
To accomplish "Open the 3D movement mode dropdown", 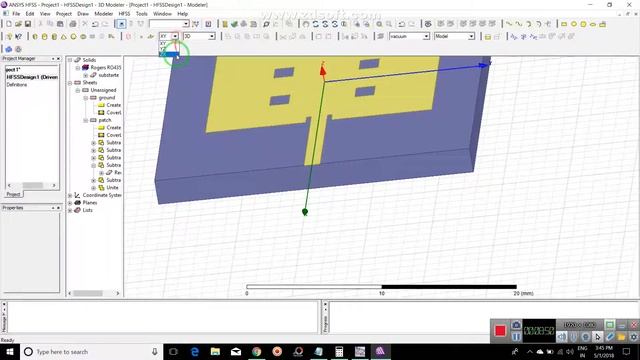I will pos(211,36).
